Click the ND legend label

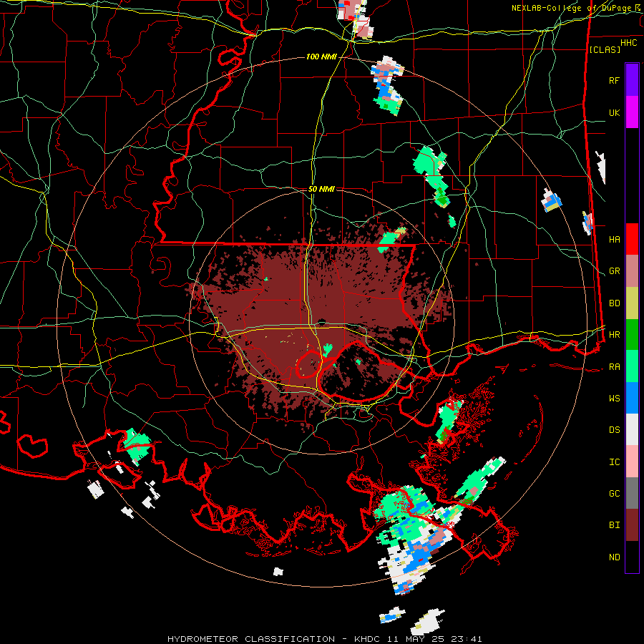click(614, 557)
